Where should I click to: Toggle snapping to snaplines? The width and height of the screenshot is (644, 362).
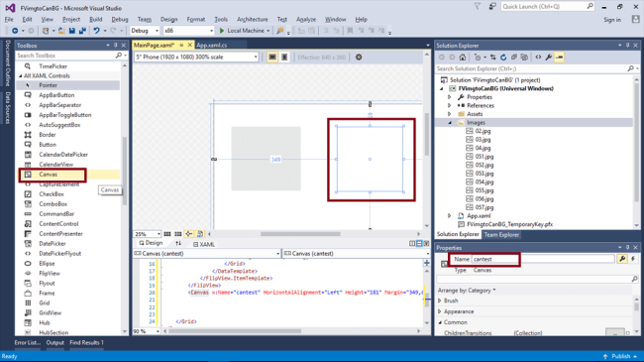(189, 234)
